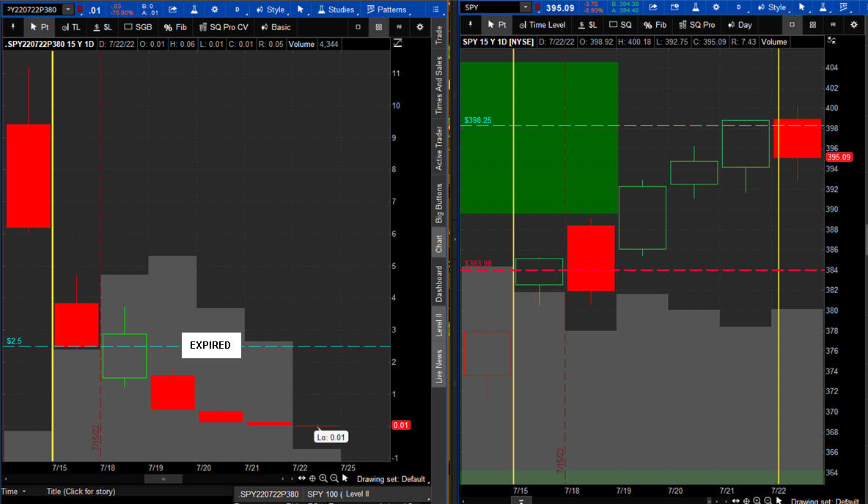The image size is (868, 504).
Task: Open the pointer drawing menu in right chart header
Action: click(802, 7)
